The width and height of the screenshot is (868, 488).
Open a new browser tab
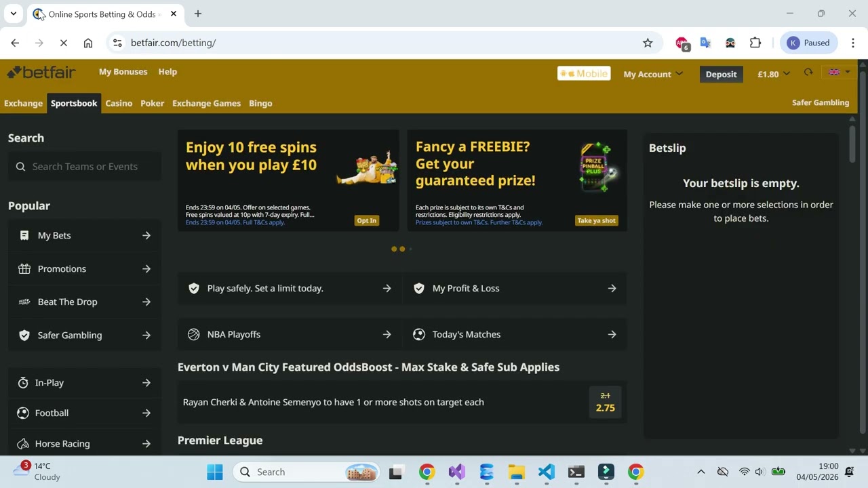(x=198, y=14)
